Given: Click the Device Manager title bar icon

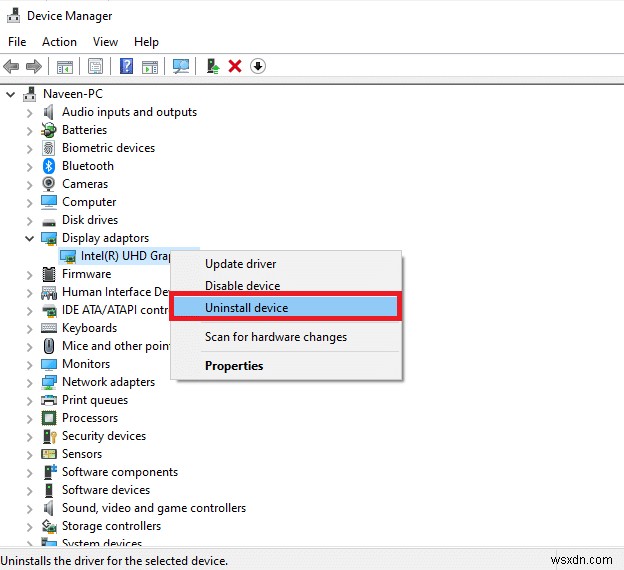Looking at the screenshot, I should point(14,16).
